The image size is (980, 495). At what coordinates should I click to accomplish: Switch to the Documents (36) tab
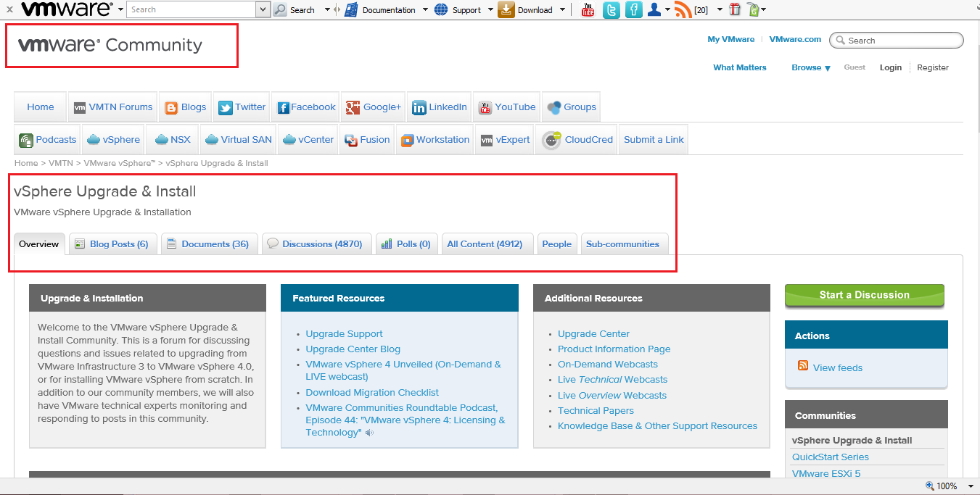(208, 244)
